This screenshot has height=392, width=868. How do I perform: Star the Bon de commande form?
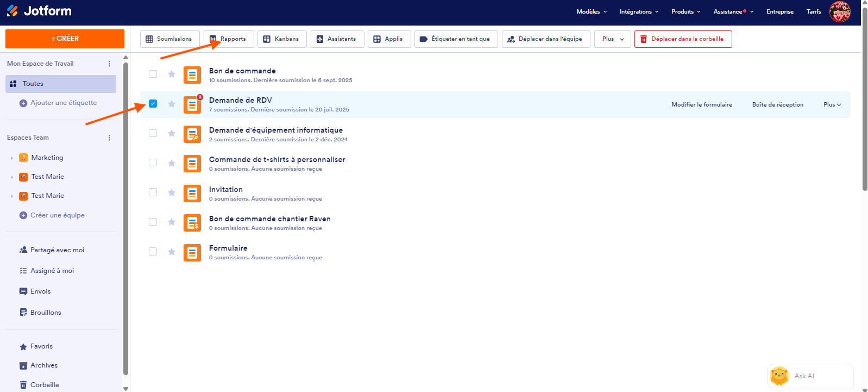pyautogui.click(x=172, y=74)
